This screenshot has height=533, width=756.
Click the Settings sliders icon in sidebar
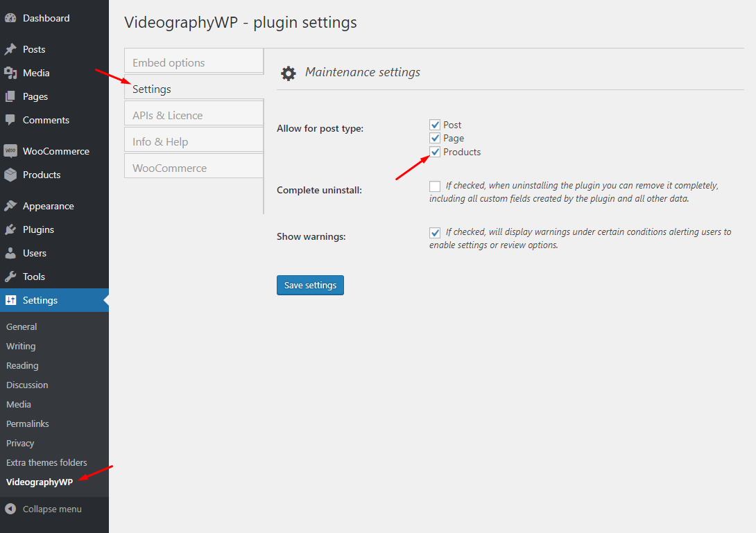pos(10,300)
